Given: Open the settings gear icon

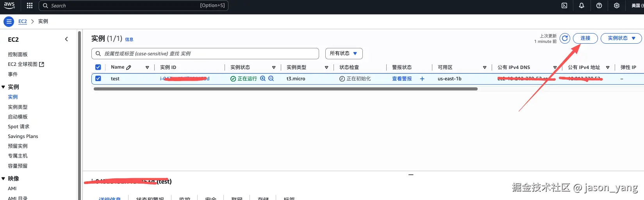Looking at the screenshot, I should point(617,5).
